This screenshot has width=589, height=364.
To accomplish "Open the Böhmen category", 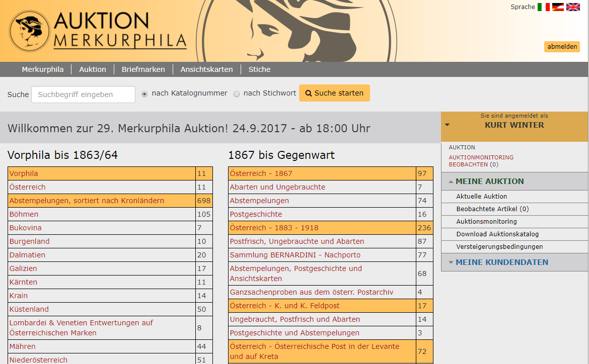I will pyautogui.click(x=24, y=214).
